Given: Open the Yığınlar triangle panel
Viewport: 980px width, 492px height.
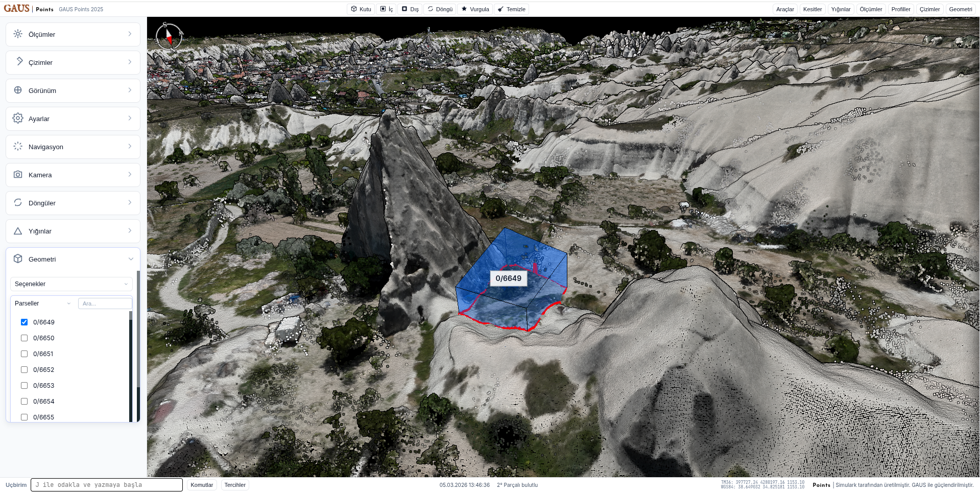Looking at the screenshot, I should point(73,231).
